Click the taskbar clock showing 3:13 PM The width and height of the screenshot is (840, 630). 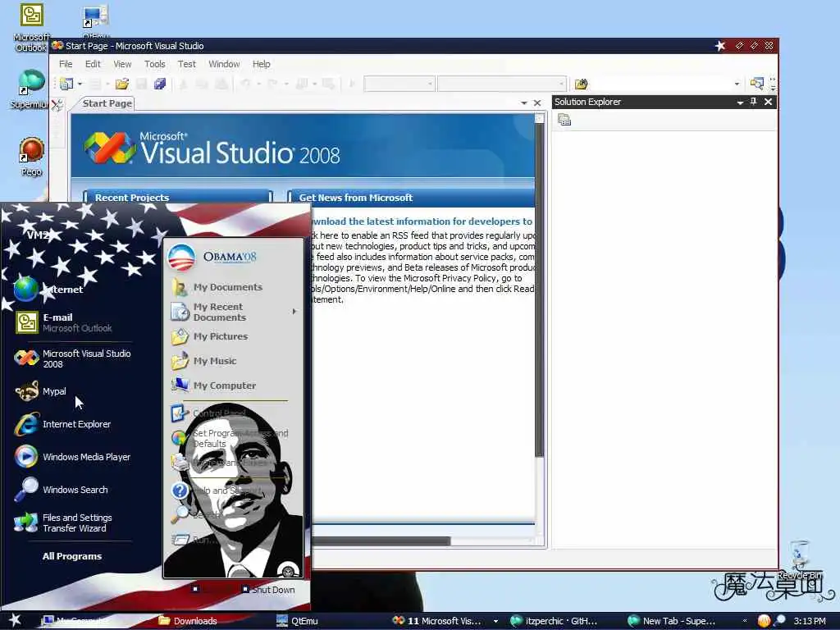coord(810,621)
